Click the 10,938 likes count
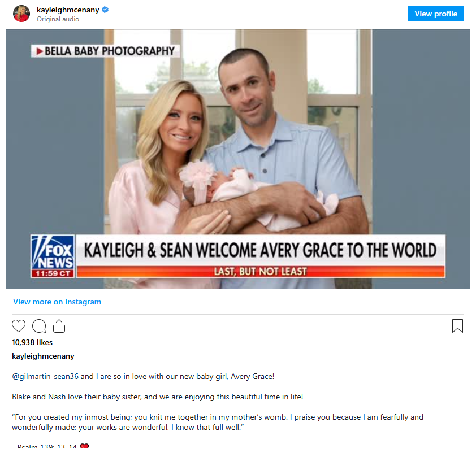 (32, 342)
